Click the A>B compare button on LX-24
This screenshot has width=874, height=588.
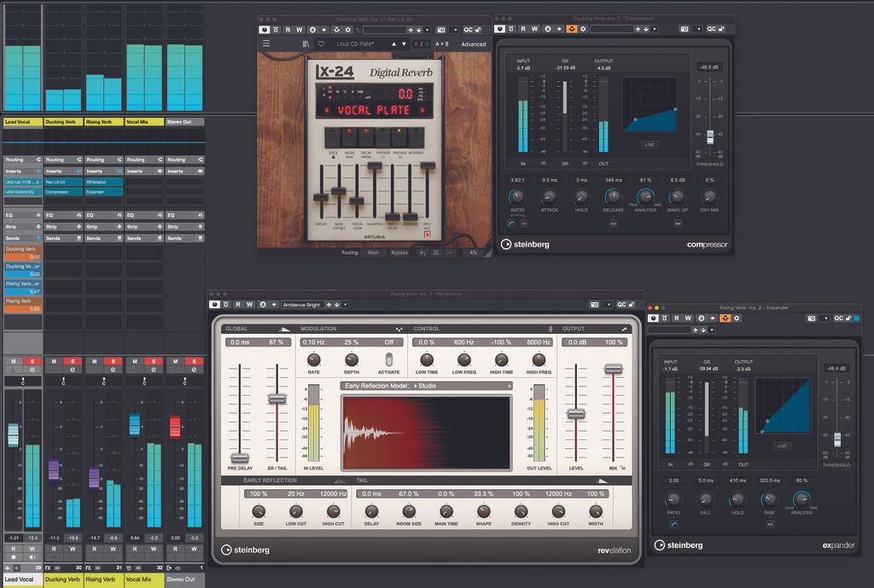tap(440, 44)
